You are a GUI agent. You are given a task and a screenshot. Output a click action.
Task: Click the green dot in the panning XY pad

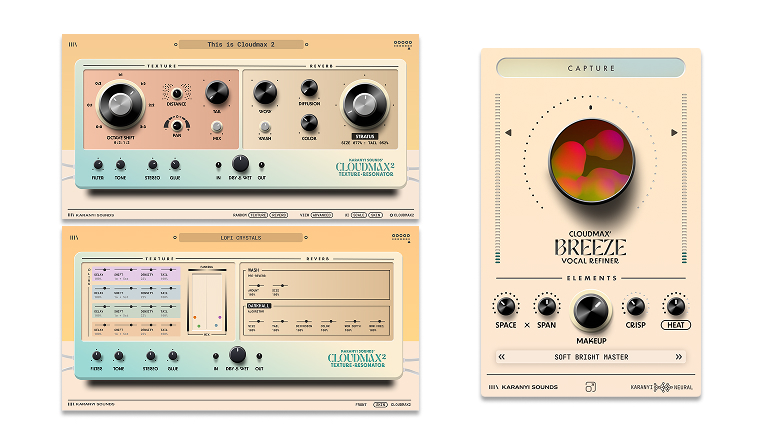tap(199, 326)
